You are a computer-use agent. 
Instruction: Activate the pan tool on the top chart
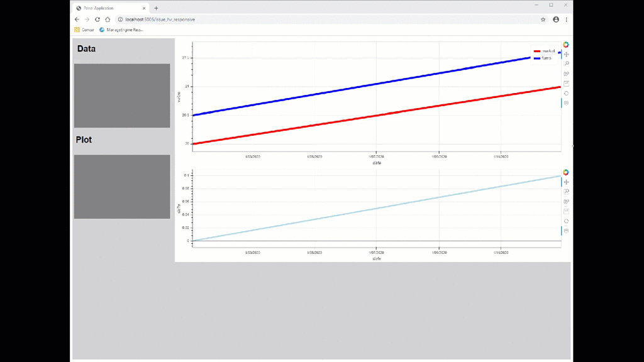(x=566, y=55)
